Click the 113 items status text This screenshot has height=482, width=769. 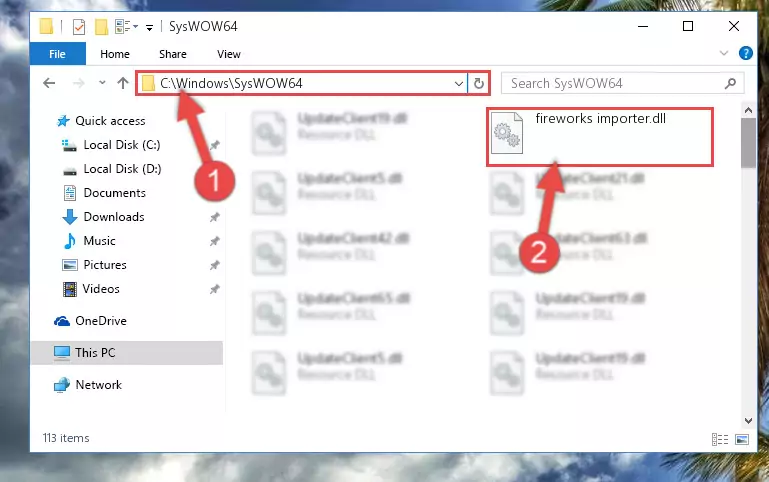click(x=66, y=438)
